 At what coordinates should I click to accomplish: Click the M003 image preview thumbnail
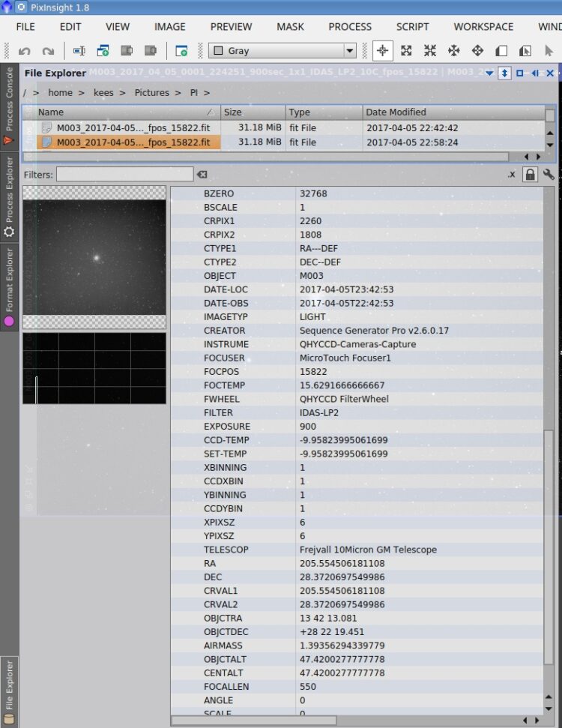point(94,257)
